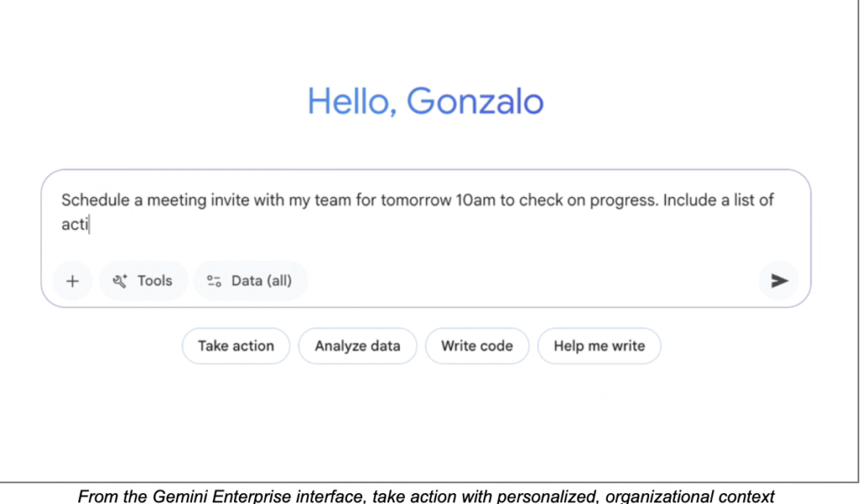Send the prompt with the arrow icon
862x504 pixels.
(780, 281)
